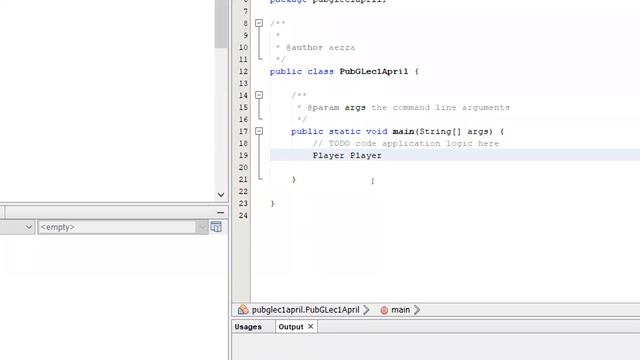Switch to the Usages tab
640x360 pixels.
tap(248, 327)
